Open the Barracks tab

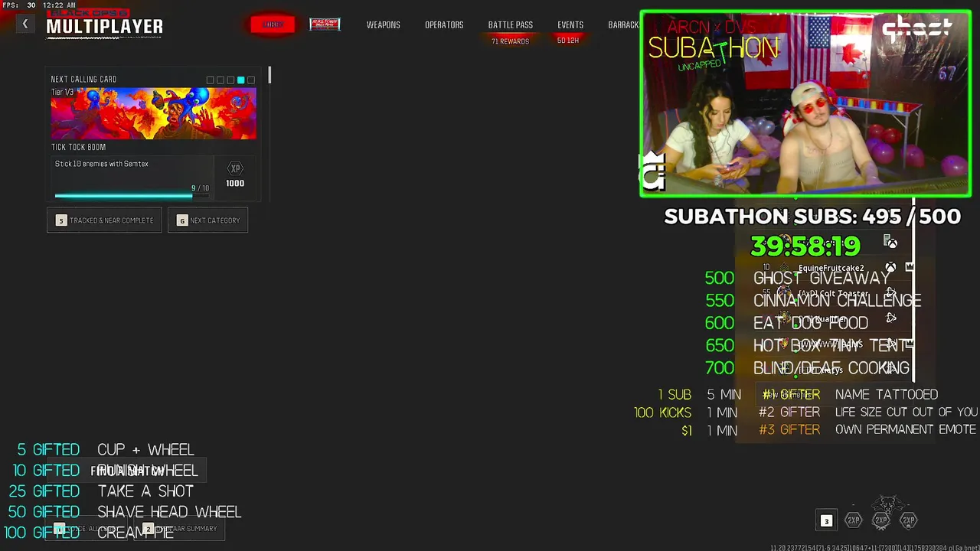click(623, 25)
